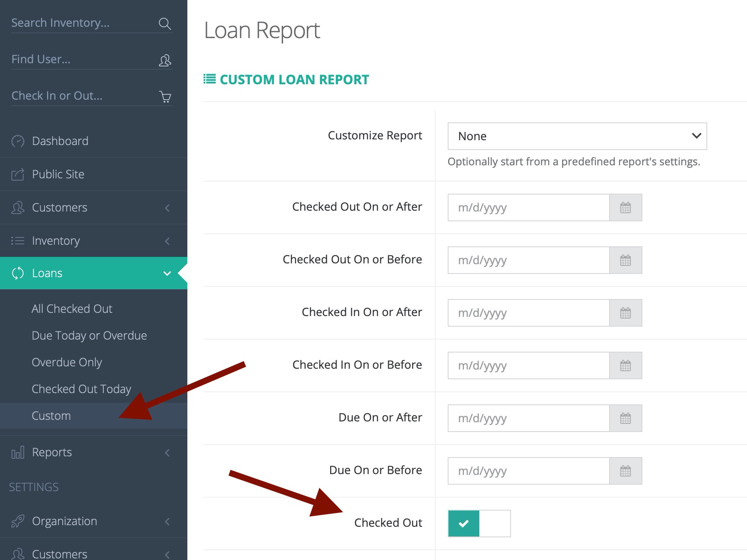Click the Inventory list icon
747x560 pixels.
[x=18, y=241]
